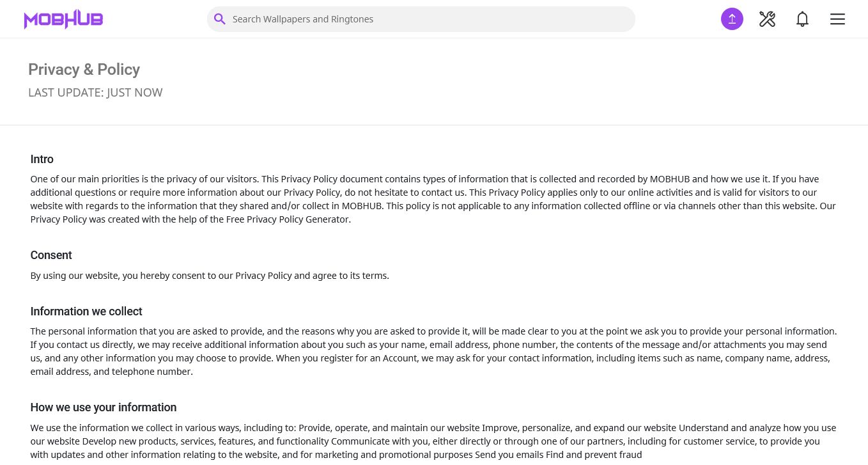Screen dimensions: 868x465
Task: Click the Free Privacy Policy Generator text
Action: tap(288, 219)
